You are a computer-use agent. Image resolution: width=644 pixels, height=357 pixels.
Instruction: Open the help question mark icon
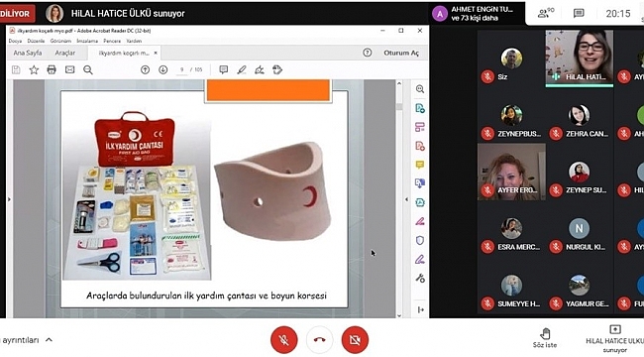coord(368,53)
